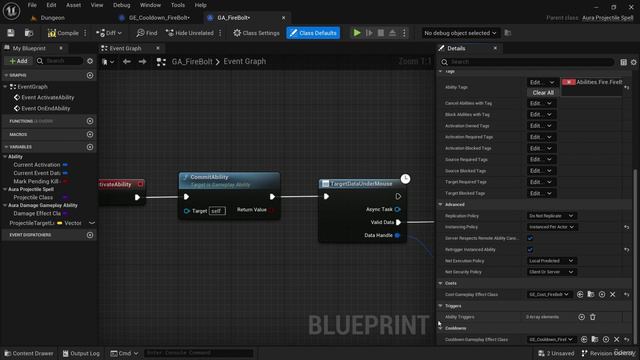Collapse the EventGraph tree item
This screenshot has height=360, width=640.
point(5,87)
